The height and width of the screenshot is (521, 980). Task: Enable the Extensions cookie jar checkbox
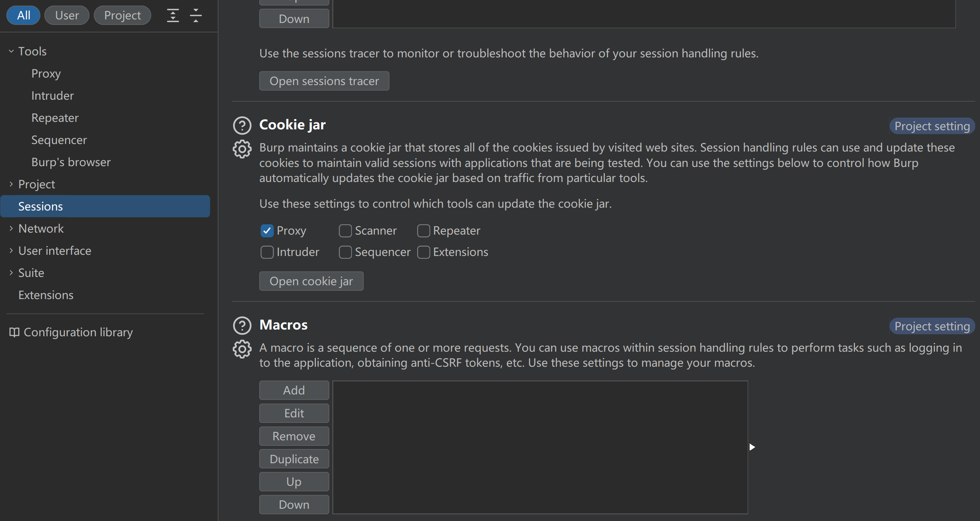(424, 252)
